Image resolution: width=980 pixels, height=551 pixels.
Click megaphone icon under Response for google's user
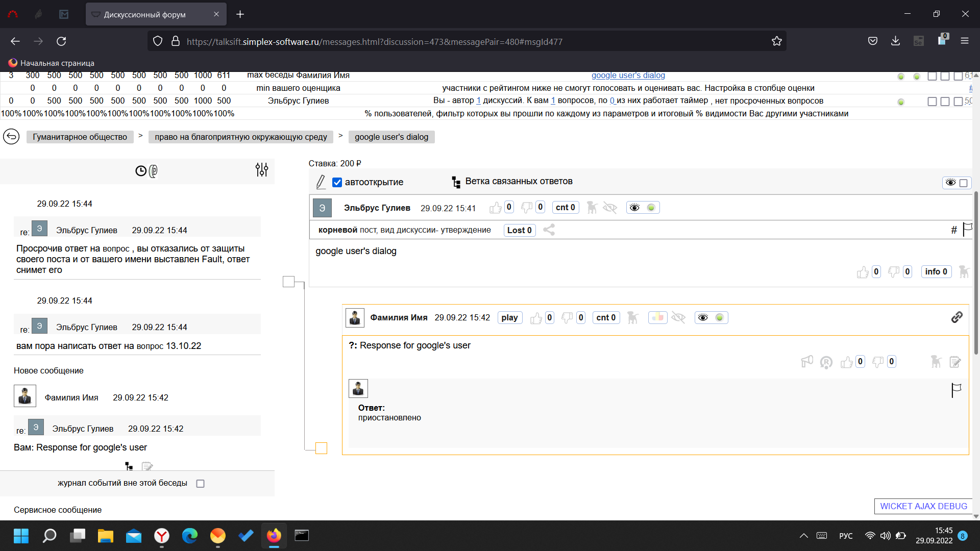point(807,362)
